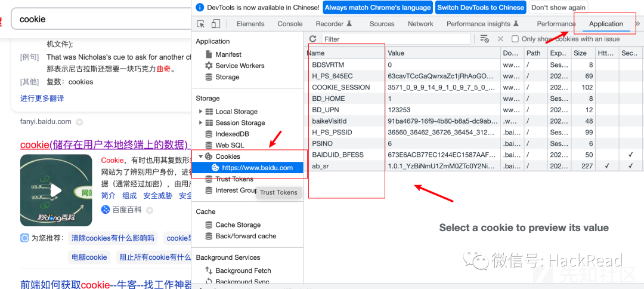The height and width of the screenshot is (289, 644).
Task: Select the H_PS_645EC cookie row
Action: (x=474, y=76)
